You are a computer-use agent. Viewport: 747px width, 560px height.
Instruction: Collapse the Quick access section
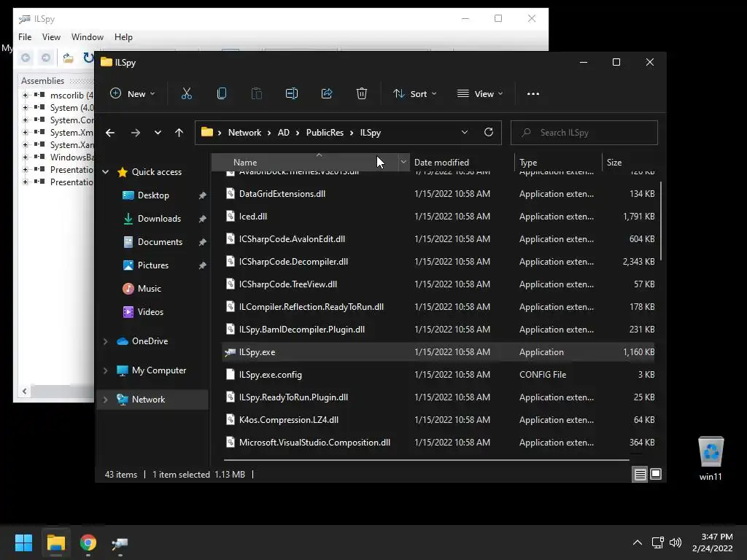[x=106, y=172]
